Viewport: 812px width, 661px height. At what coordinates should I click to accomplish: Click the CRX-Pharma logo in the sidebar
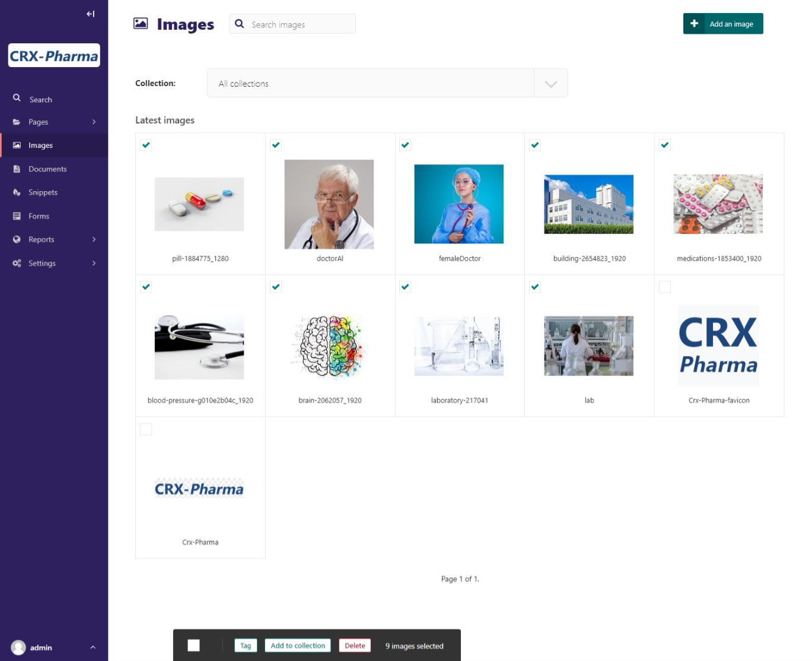54,56
